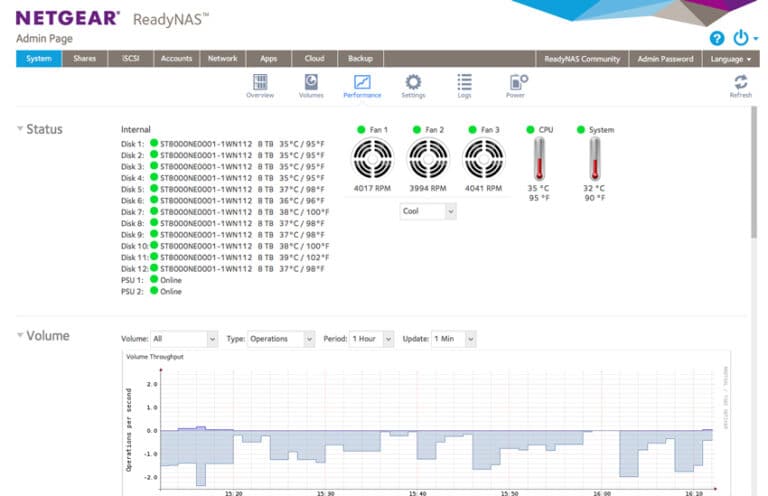Click the blue power button icon

coord(741,38)
